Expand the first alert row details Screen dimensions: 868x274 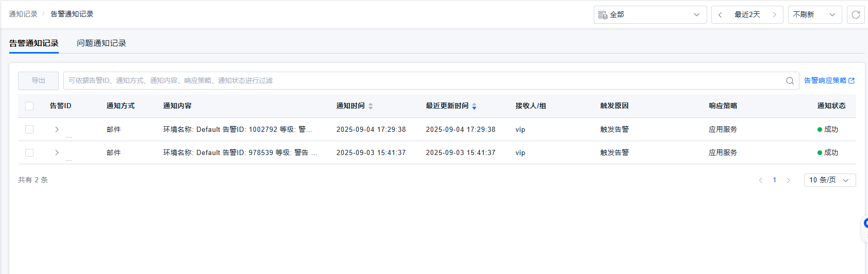pyautogui.click(x=57, y=129)
